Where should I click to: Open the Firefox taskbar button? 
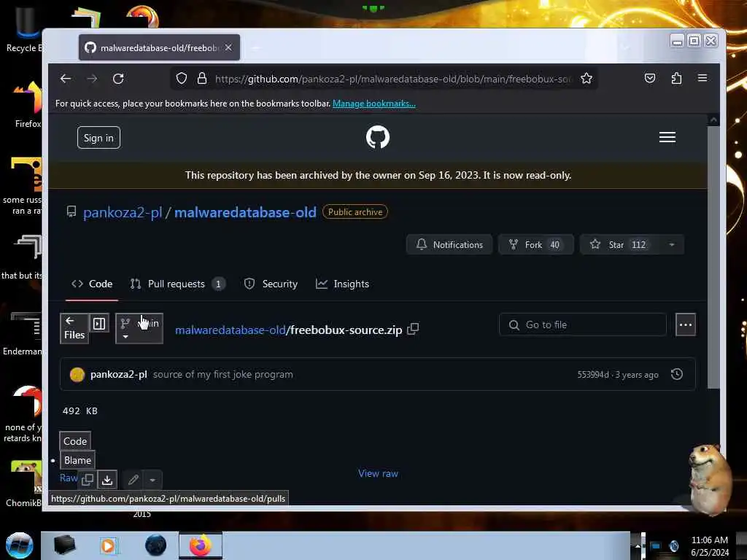coord(201,545)
